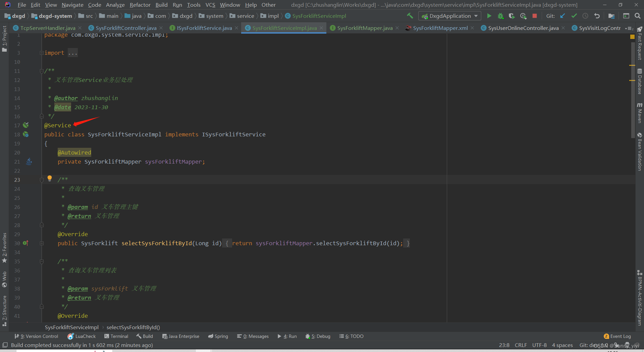Show the hidden tabs list dropdown

tap(629, 28)
